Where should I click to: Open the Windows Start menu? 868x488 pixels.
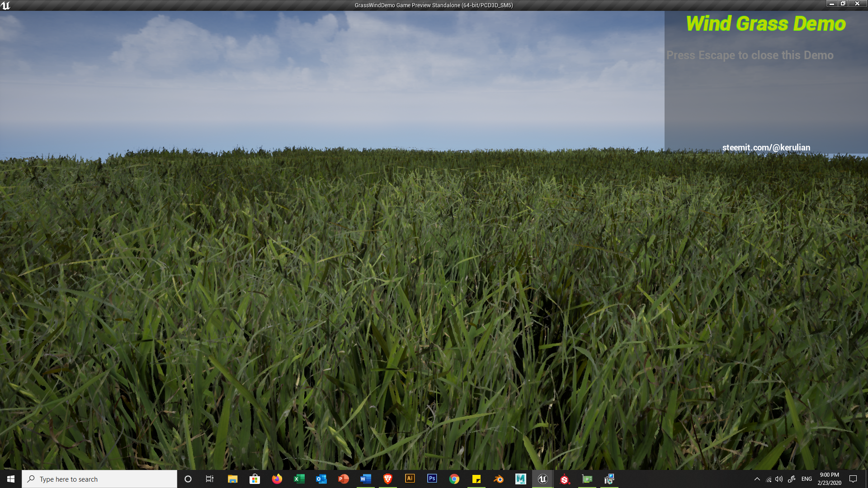click(x=11, y=479)
